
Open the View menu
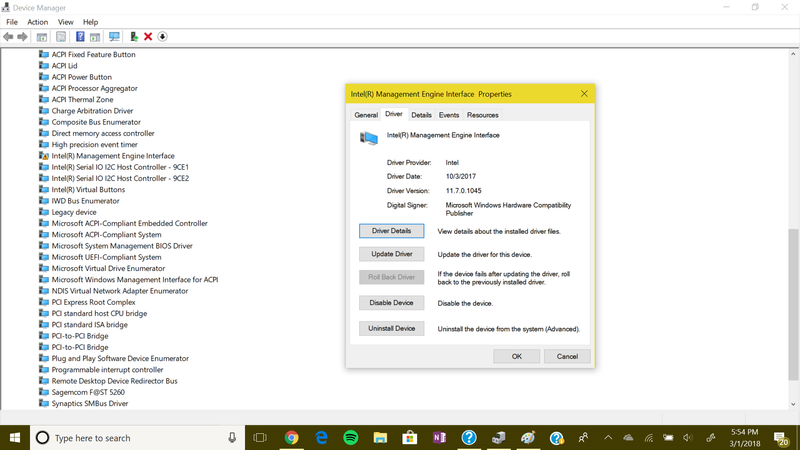pos(65,22)
